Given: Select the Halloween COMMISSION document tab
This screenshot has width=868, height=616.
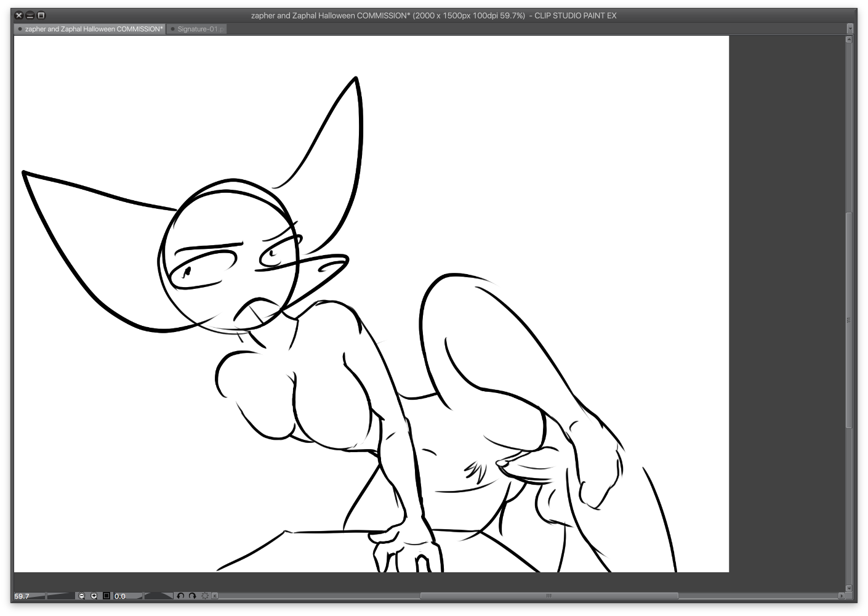Looking at the screenshot, I should (90, 29).
